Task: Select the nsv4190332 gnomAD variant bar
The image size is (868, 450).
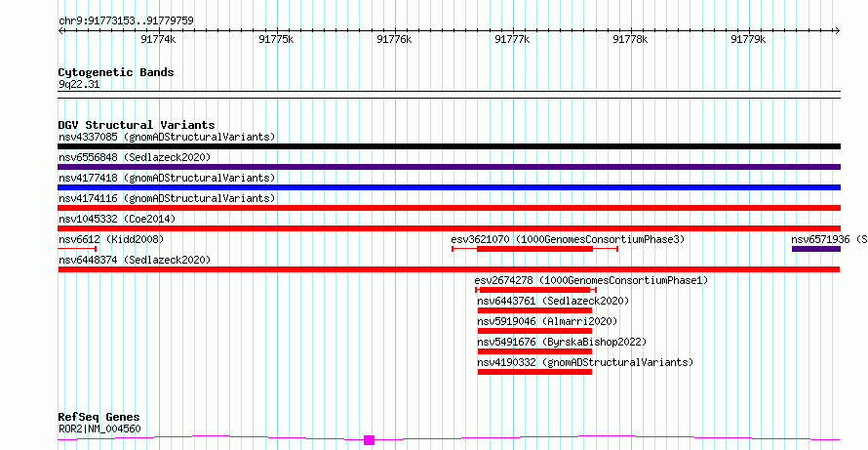Action: coord(534,372)
